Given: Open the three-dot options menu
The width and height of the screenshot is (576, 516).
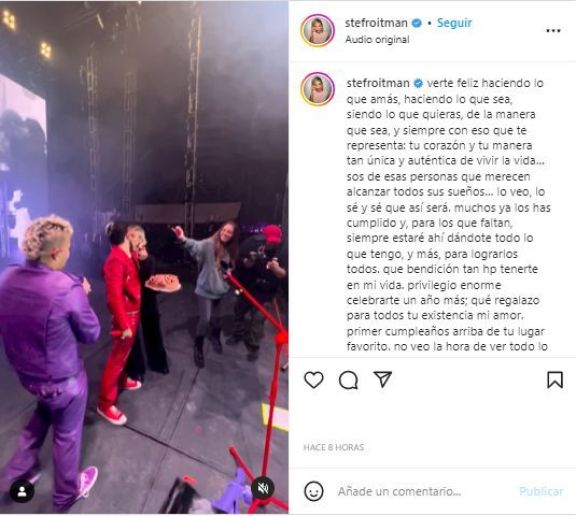Looking at the screenshot, I should point(553,31).
